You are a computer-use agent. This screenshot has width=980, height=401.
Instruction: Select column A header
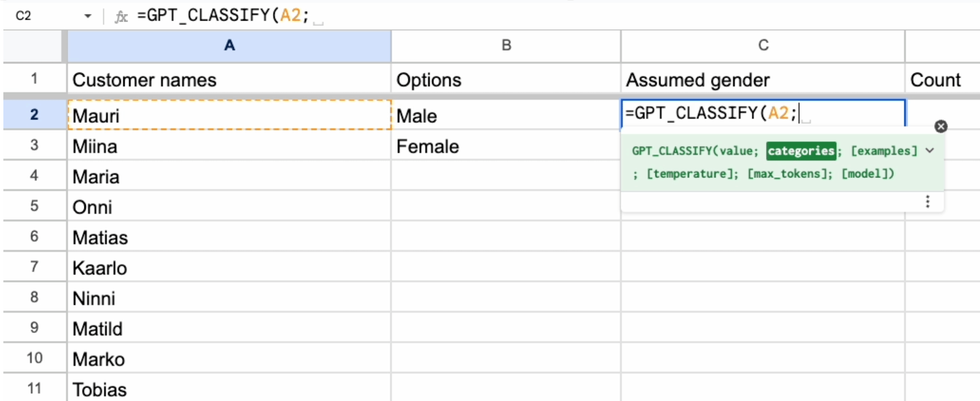coord(229,46)
